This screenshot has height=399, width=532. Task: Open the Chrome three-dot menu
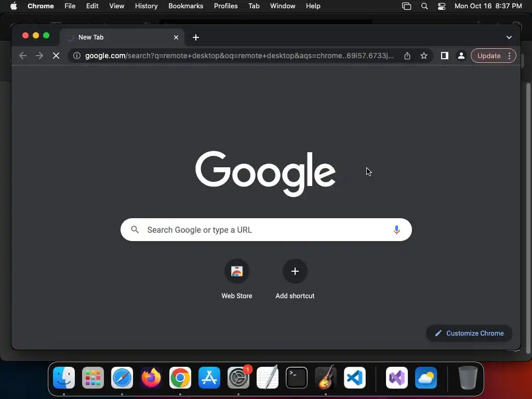[x=509, y=56]
